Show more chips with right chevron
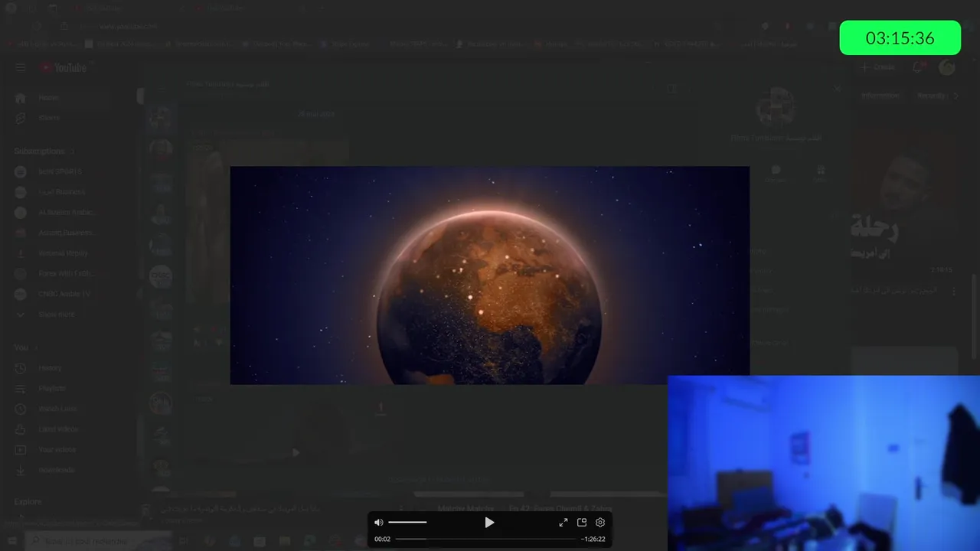The height and width of the screenshot is (551, 980). (956, 96)
